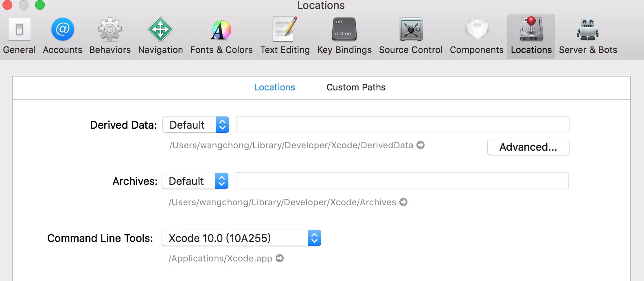
Task: Click the Archives path field
Action: coord(402,181)
